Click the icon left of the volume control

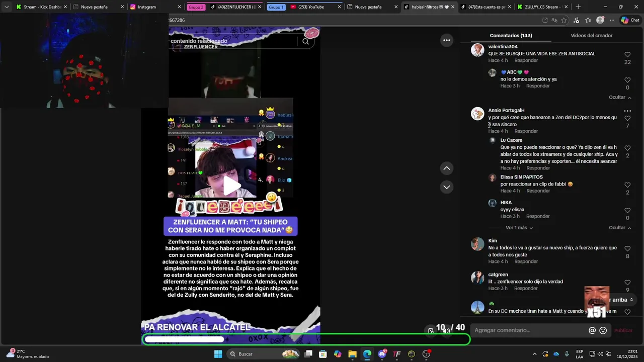[x=431, y=330]
